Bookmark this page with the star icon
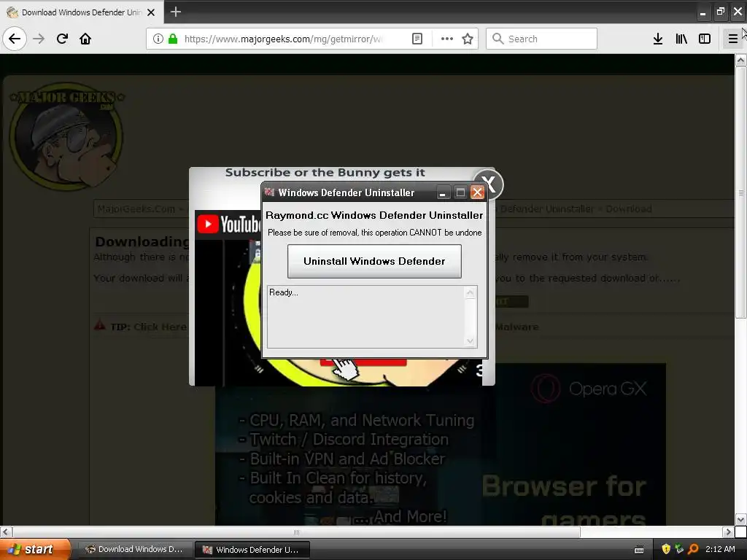Image resolution: width=747 pixels, height=560 pixels. click(468, 39)
